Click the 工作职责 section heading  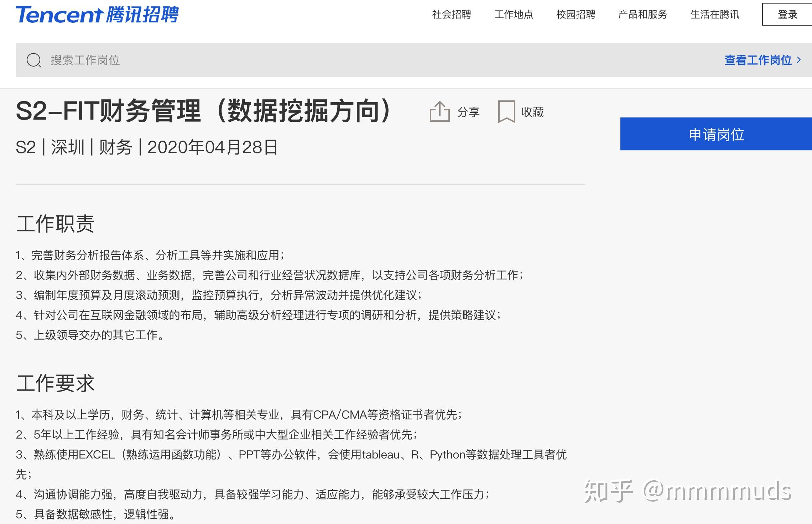click(x=55, y=224)
